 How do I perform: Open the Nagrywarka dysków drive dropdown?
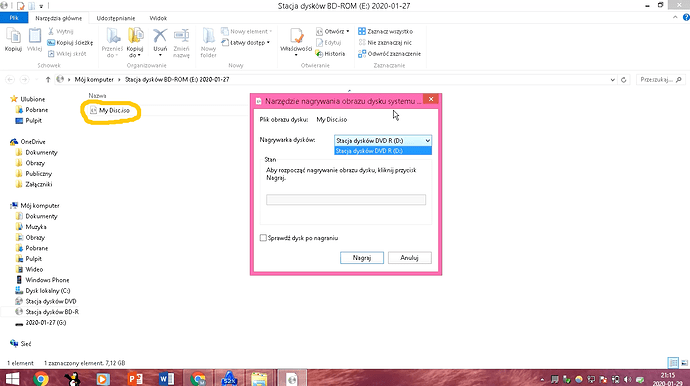coord(383,140)
